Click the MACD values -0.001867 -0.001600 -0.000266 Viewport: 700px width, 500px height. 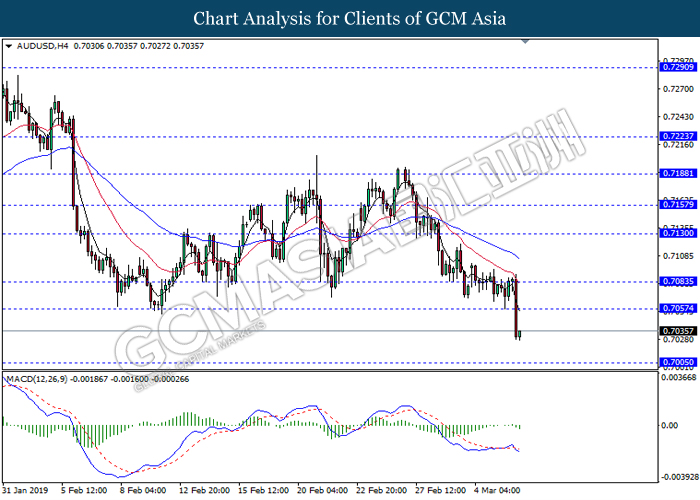coord(130,379)
